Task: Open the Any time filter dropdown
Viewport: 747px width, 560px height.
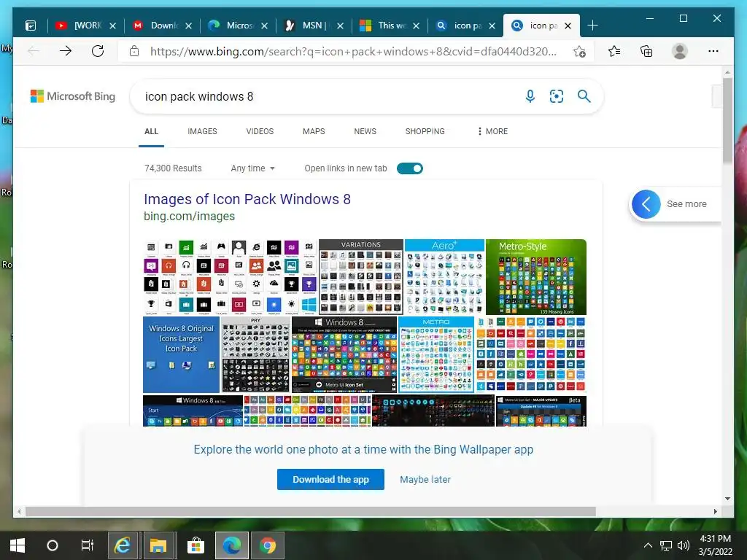Action: pos(253,168)
